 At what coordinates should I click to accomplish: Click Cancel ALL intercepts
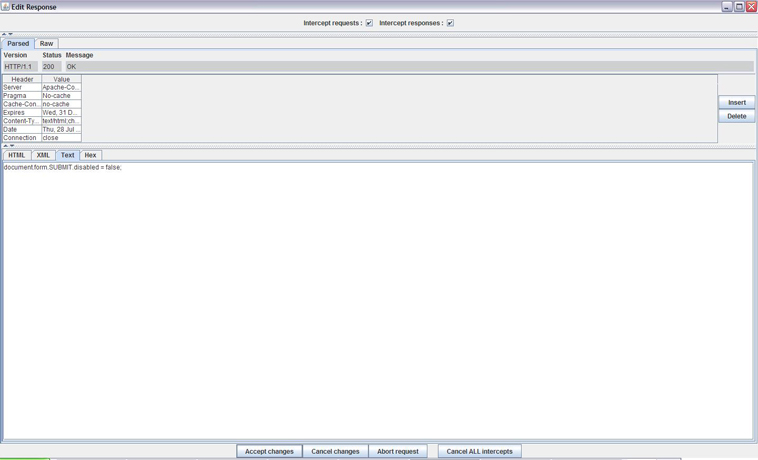click(x=479, y=451)
